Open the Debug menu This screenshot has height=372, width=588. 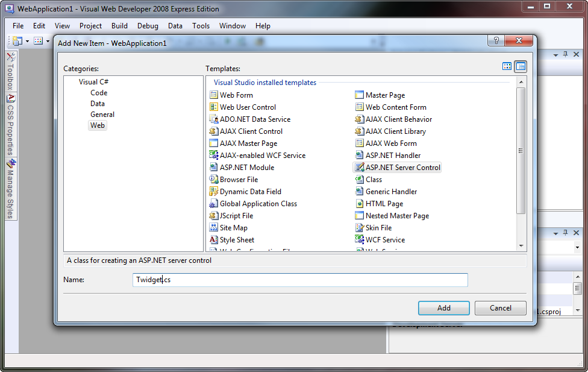148,26
